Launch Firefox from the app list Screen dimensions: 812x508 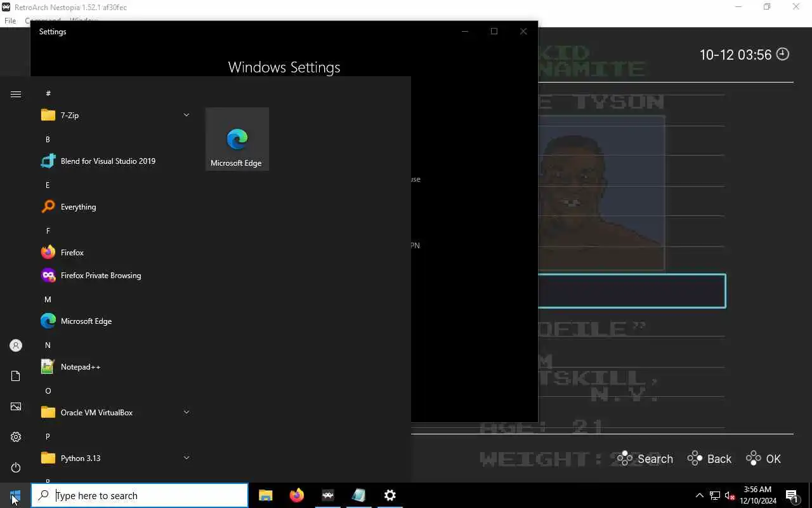click(x=115, y=252)
